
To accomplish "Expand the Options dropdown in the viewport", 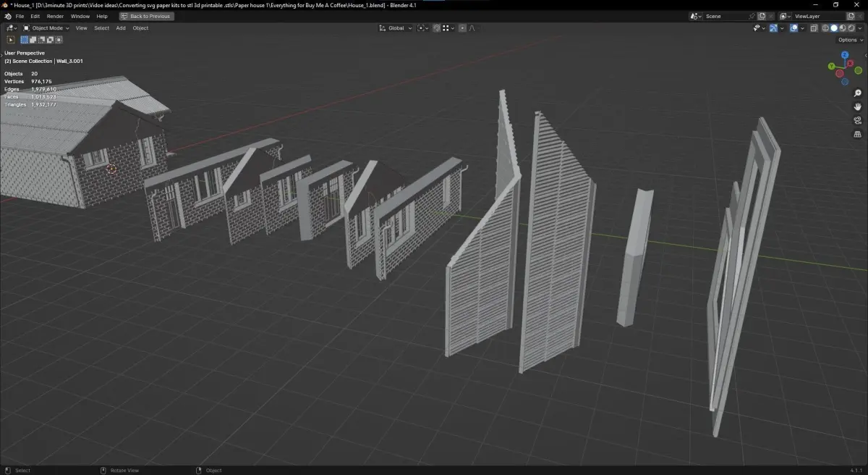I will coord(850,40).
